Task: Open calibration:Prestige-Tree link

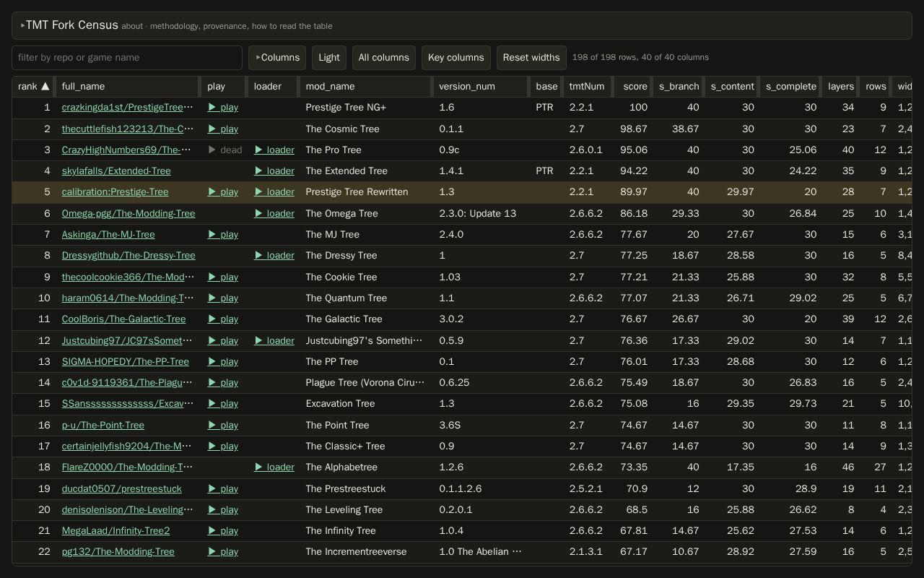Action: click(x=115, y=191)
